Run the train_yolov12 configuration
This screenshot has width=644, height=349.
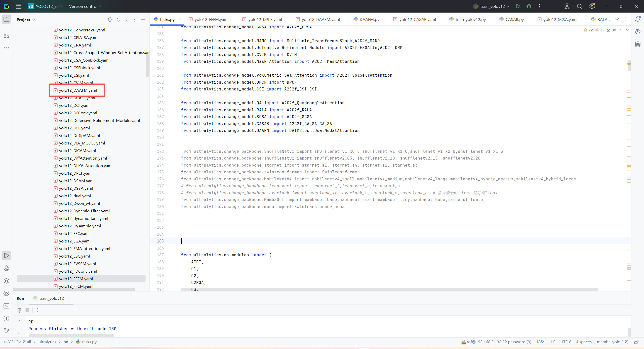click(518, 6)
